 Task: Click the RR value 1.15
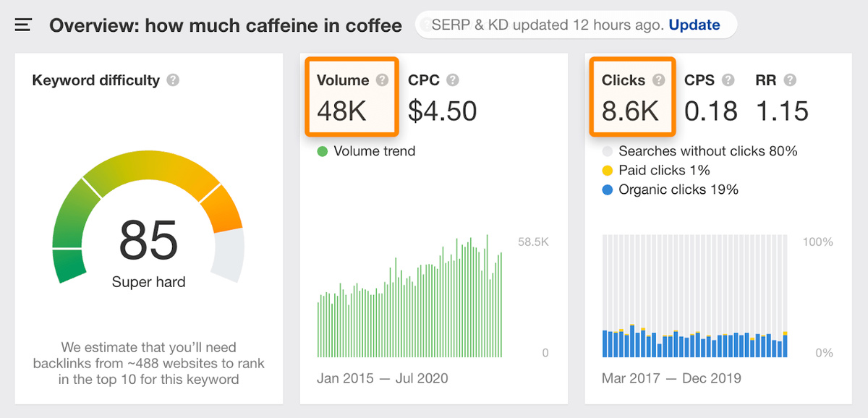point(782,111)
